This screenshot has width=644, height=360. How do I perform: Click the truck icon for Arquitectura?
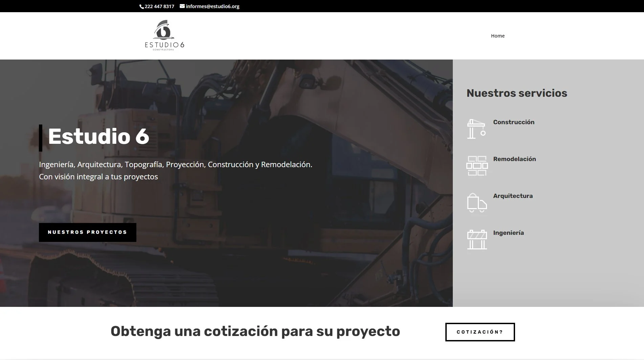pyautogui.click(x=477, y=203)
